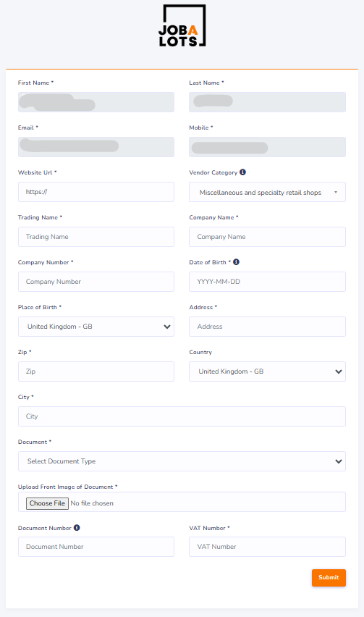The width and height of the screenshot is (364, 617).
Task: Focus the Address field
Action: click(x=267, y=327)
